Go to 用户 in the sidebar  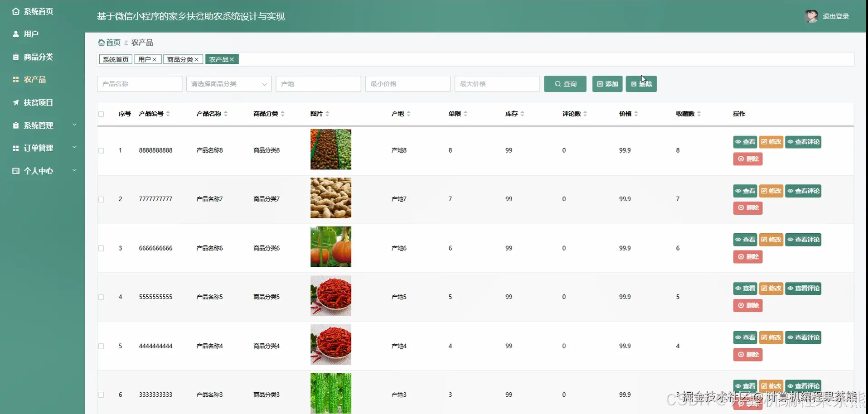coord(25,34)
